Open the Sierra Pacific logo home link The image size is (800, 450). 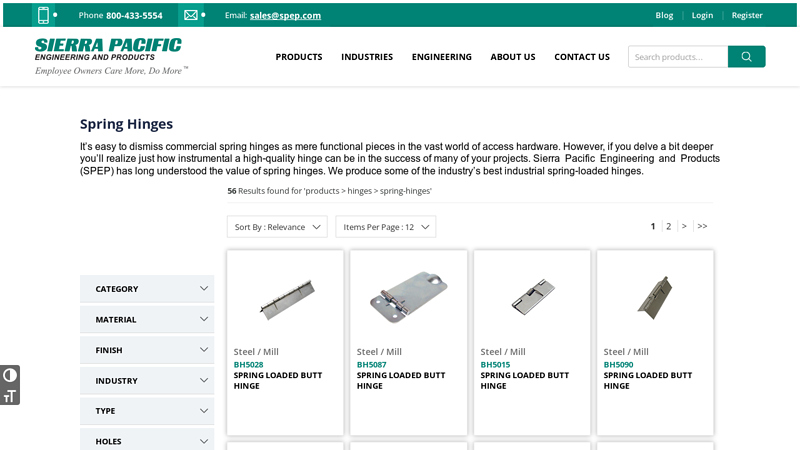coord(109,56)
